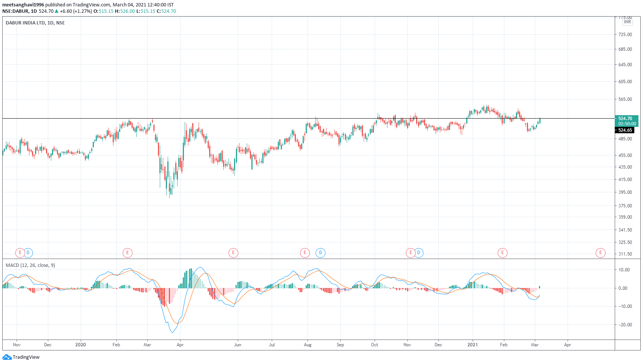Click the C:524.70 close value

pos(166,11)
